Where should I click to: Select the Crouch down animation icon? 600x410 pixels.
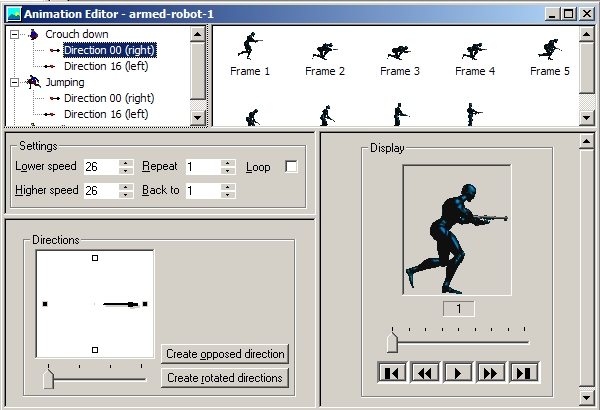34,34
